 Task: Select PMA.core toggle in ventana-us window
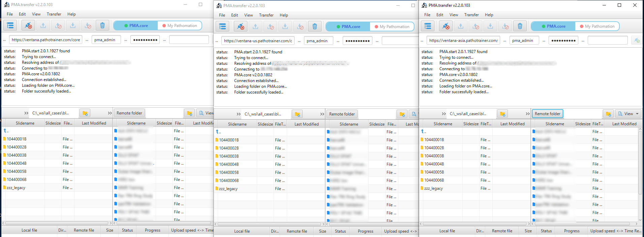coord(348,27)
